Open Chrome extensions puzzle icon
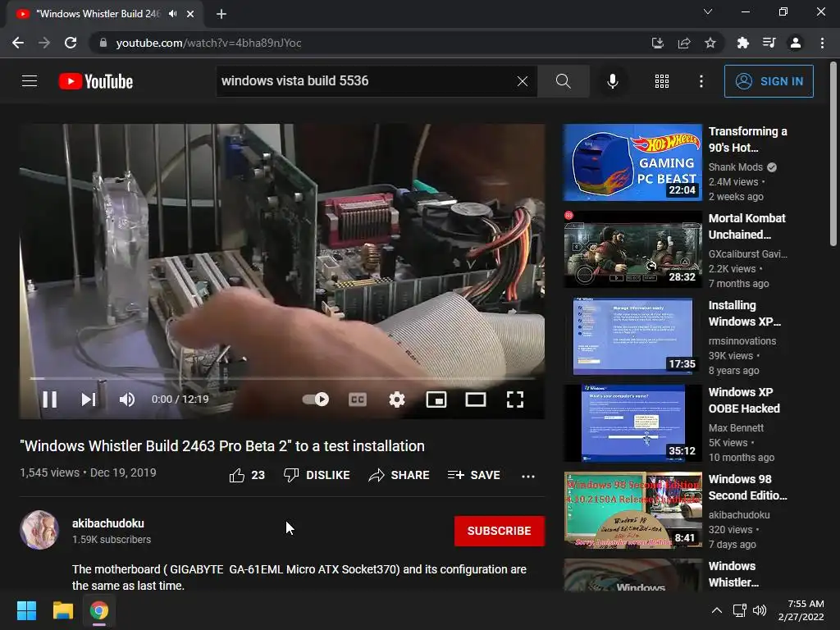The image size is (840, 630). 742,43
